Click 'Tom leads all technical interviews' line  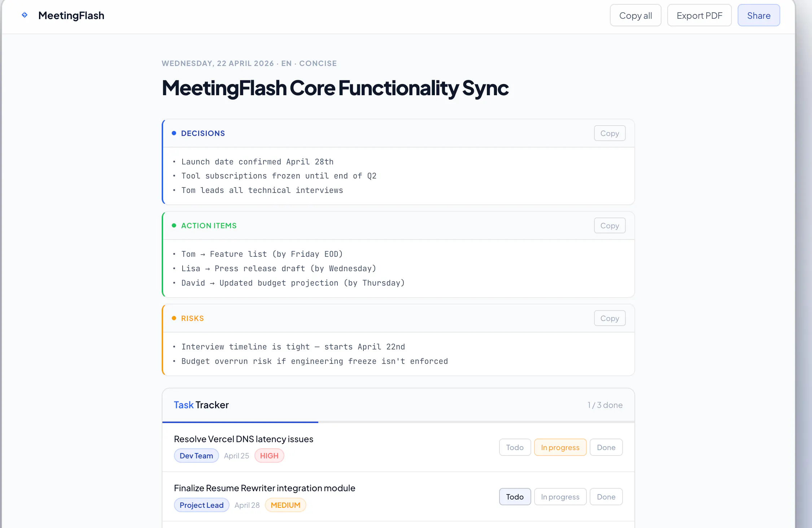[262, 190]
